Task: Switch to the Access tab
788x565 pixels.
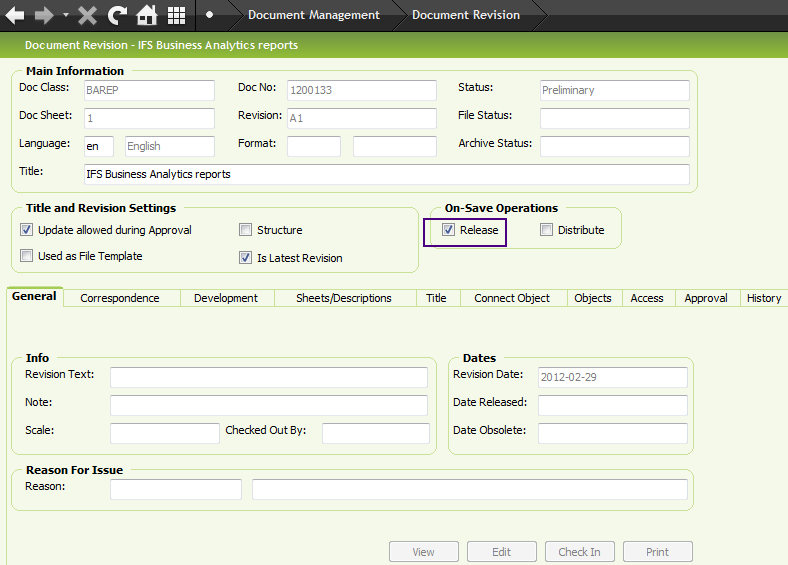Action: click(647, 298)
